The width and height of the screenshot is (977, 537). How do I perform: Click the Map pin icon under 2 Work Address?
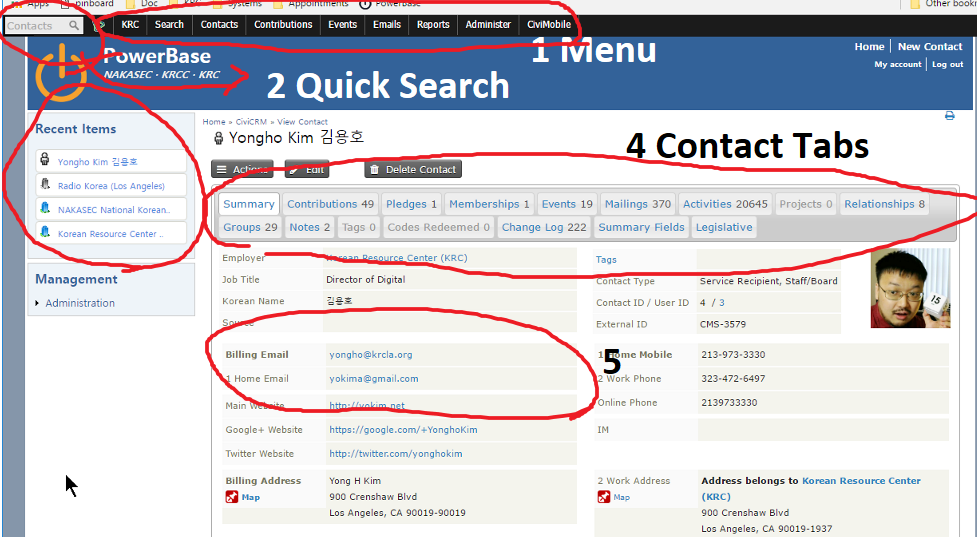point(604,497)
